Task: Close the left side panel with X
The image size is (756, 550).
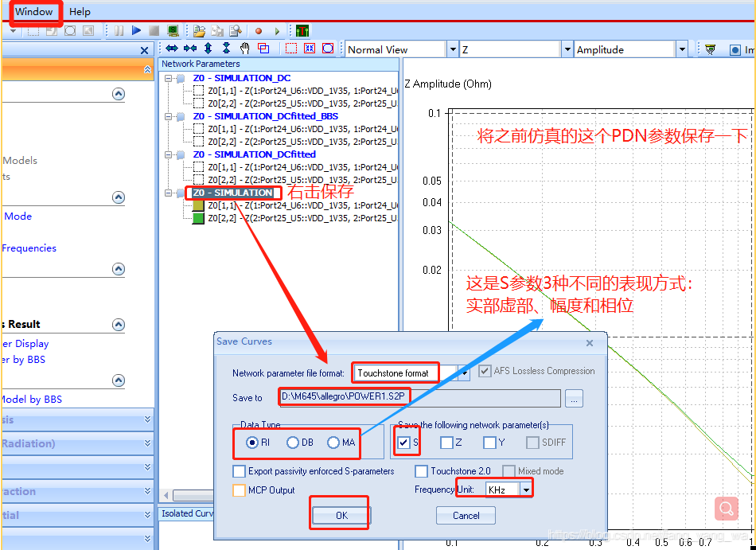Action: (144, 50)
